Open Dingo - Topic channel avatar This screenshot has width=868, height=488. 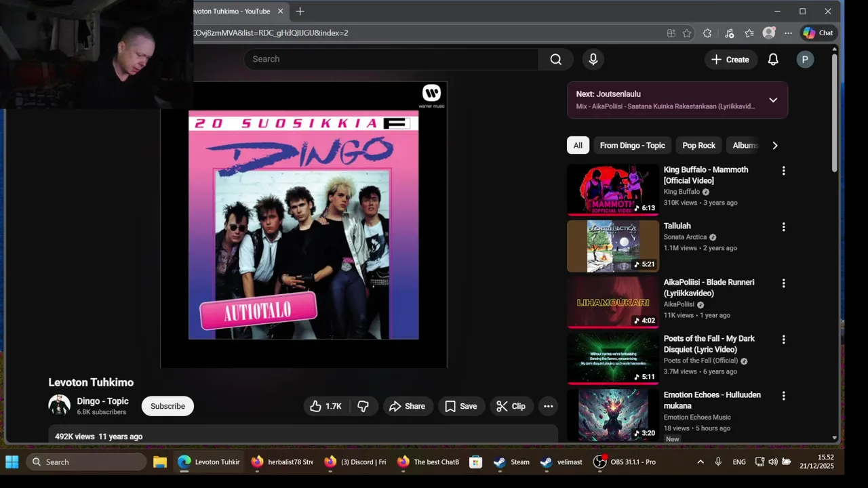click(60, 405)
